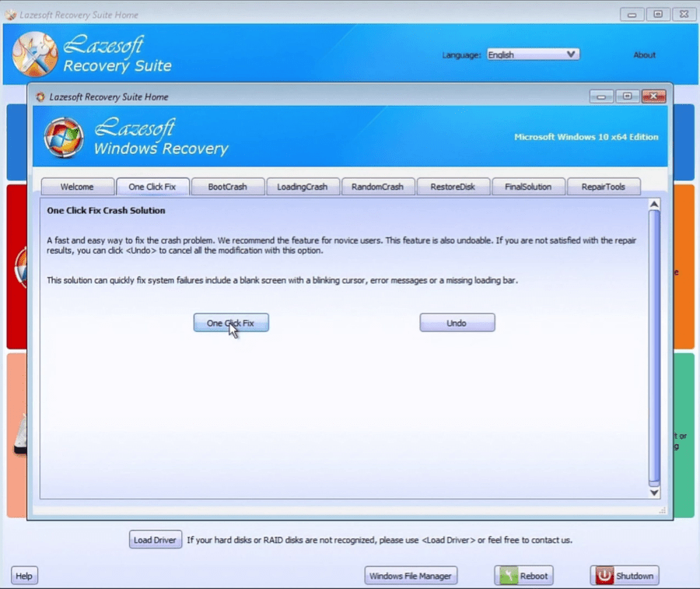Click the resize grip at window corner
The height and width of the screenshot is (589, 700).
[663, 510]
